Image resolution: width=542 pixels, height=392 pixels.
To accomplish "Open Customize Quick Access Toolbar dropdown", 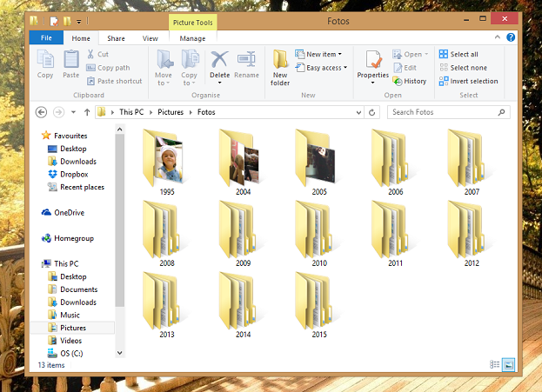I will coord(79,22).
